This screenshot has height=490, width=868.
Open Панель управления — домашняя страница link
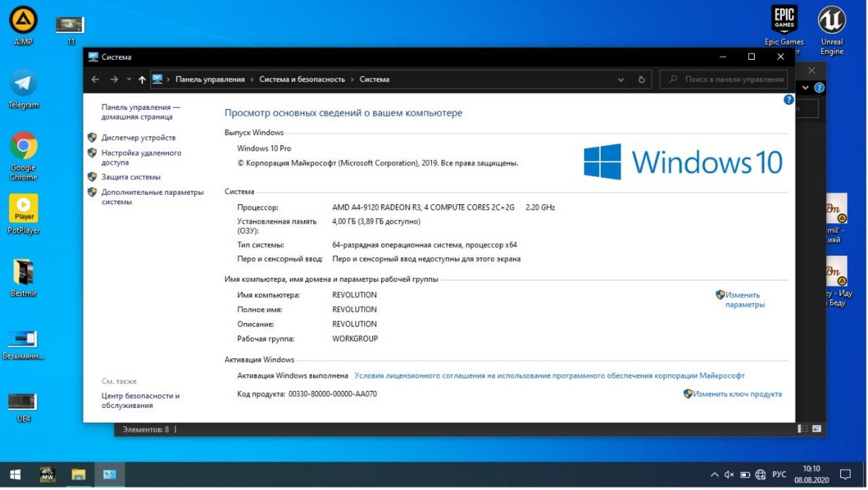(x=141, y=112)
